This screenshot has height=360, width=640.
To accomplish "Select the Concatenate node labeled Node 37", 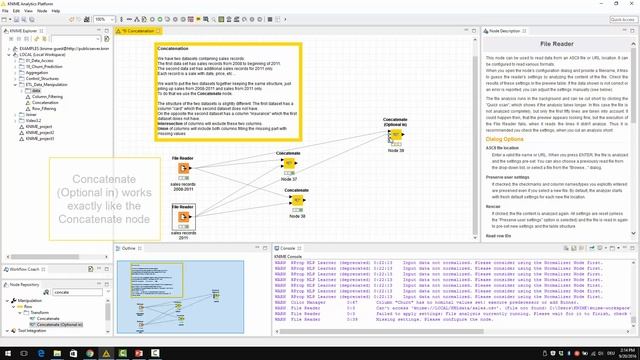I will point(289,163).
